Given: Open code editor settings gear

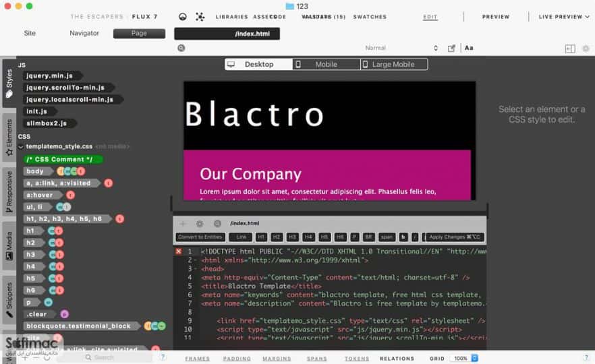Looking at the screenshot, I should (200, 224).
